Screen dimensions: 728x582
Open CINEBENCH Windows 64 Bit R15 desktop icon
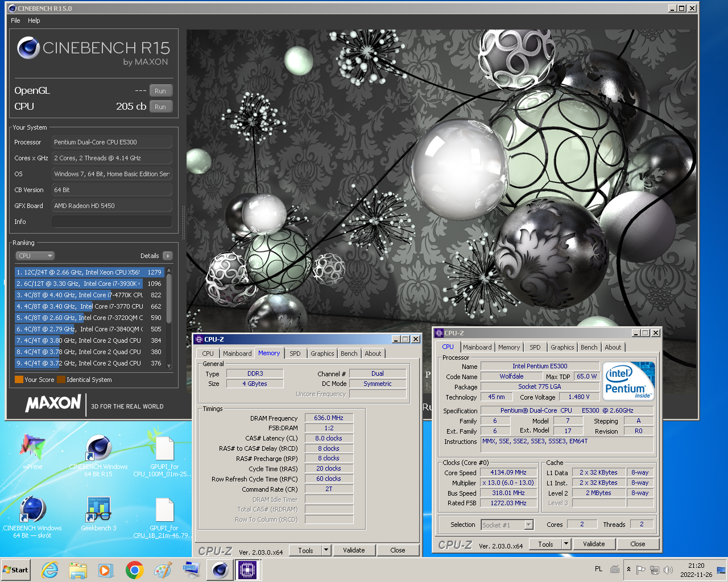[x=98, y=455]
